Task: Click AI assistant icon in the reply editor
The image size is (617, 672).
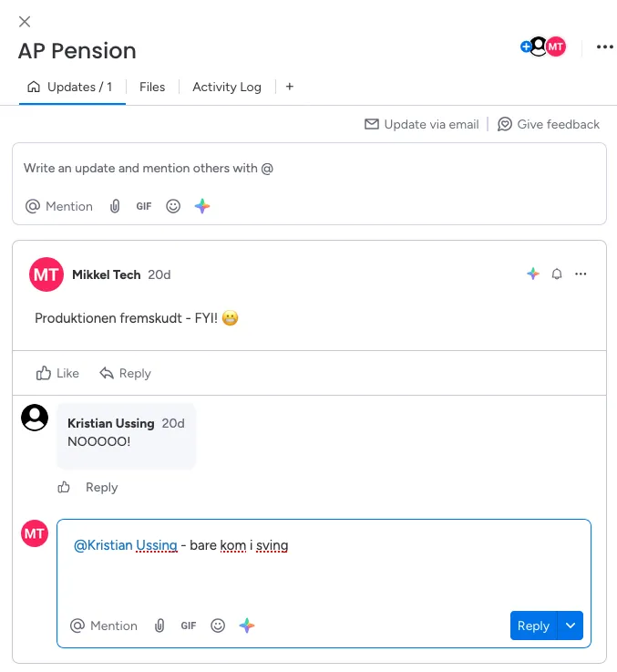Action: click(247, 625)
